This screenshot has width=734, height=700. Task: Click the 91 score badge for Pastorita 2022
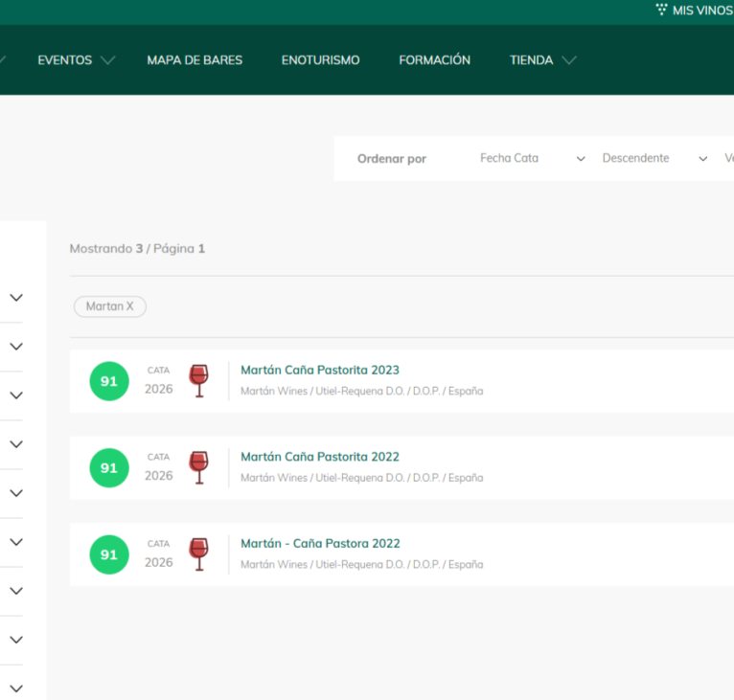[109, 467]
